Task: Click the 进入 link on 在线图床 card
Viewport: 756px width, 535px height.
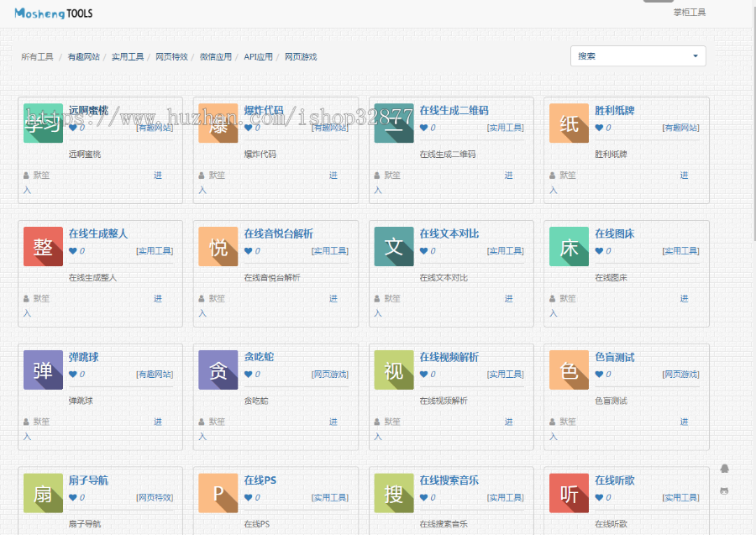Action: [x=684, y=299]
